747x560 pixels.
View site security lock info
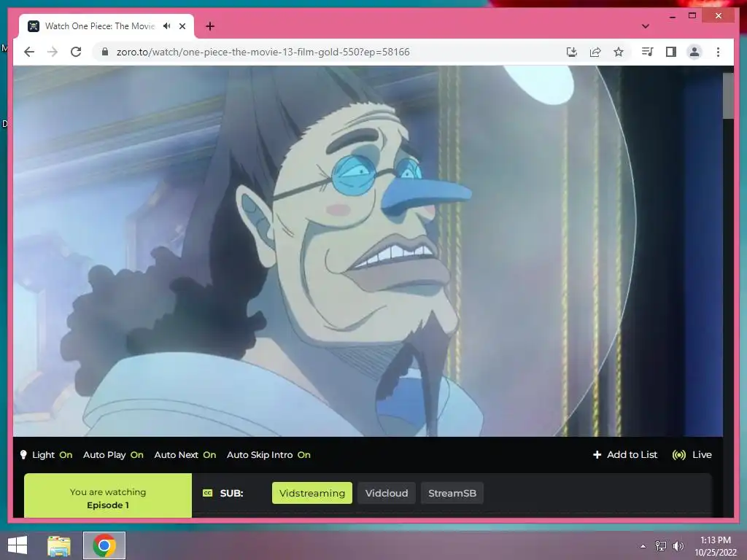click(x=105, y=52)
